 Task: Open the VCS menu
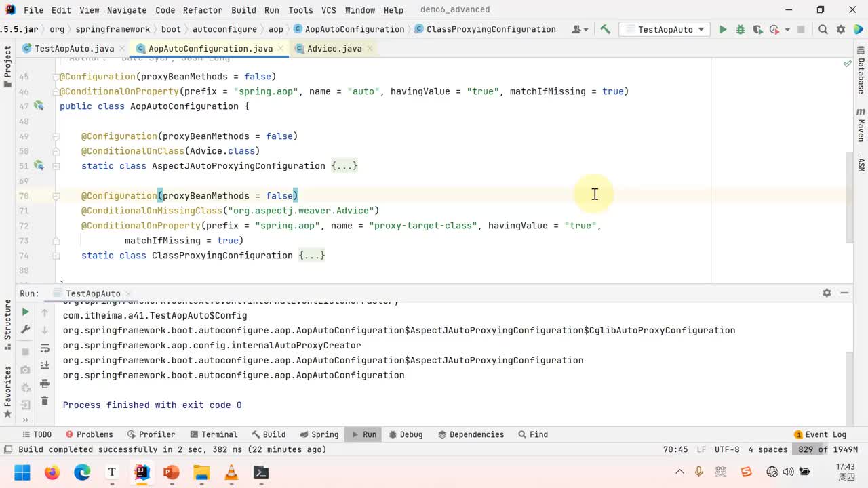[329, 10]
